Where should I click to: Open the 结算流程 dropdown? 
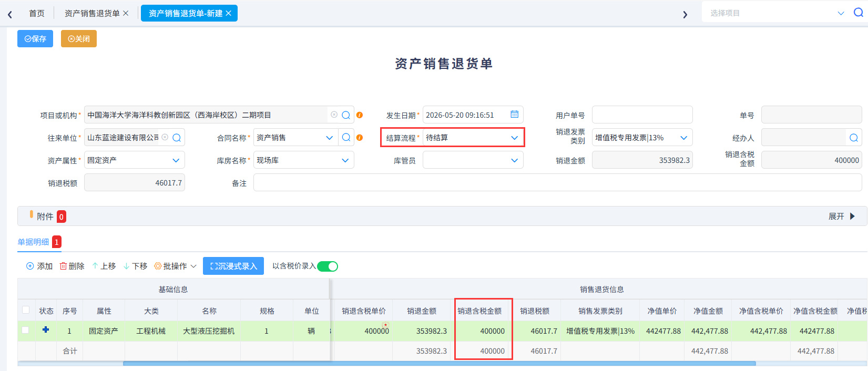pos(514,138)
